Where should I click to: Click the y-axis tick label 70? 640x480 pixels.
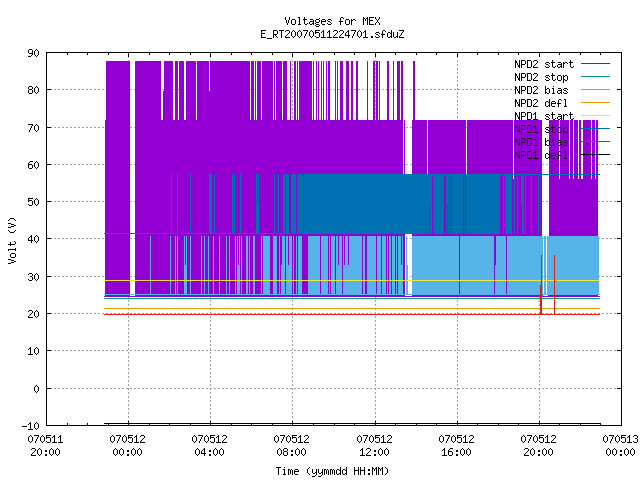[x=33, y=128]
